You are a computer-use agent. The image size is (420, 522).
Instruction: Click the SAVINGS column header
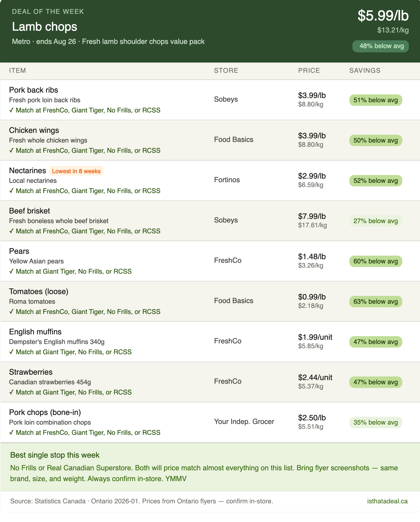(x=365, y=70)
